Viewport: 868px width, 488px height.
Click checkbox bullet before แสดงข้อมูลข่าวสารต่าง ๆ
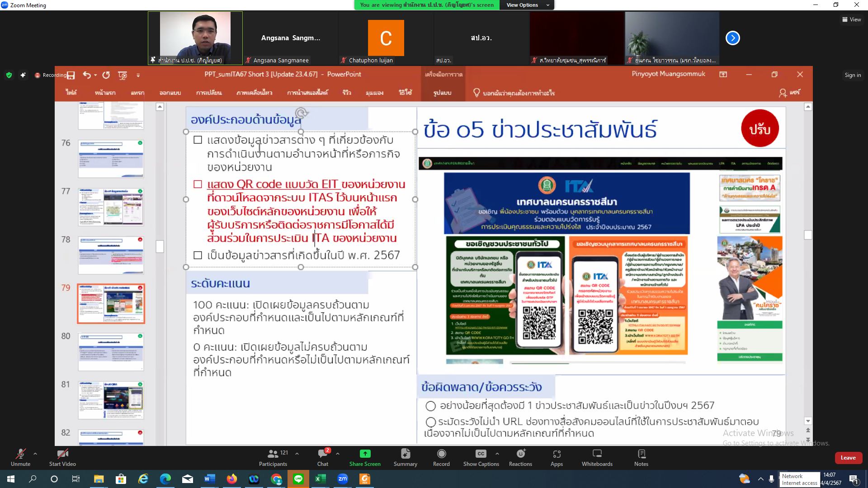(198, 140)
